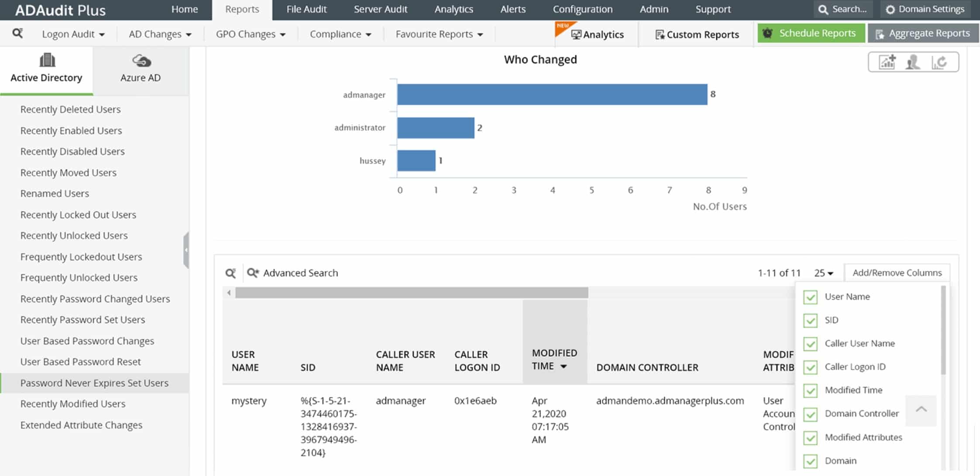Click the Domain Settings gear icon
This screenshot has width=980, height=476.
(890, 10)
